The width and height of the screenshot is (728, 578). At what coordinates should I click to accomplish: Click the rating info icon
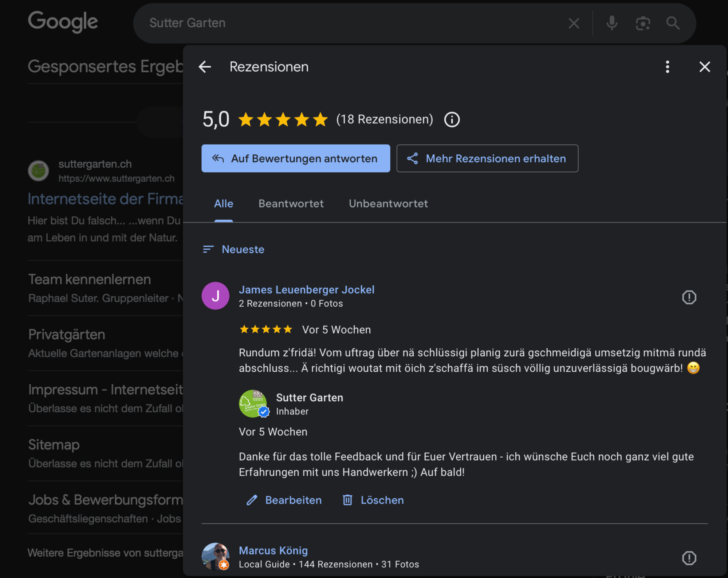tap(452, 120)
